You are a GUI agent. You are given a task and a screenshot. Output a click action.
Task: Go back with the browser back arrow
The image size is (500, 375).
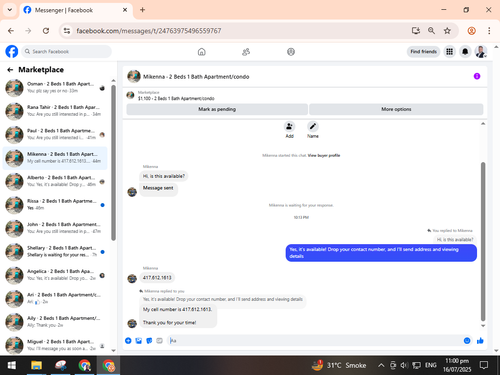[11, 31]
